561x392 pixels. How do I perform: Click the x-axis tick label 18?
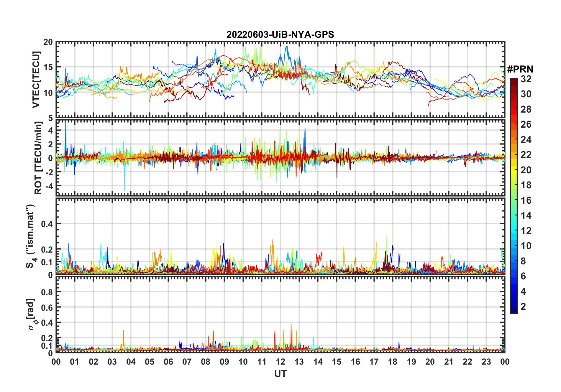point(393,362)
